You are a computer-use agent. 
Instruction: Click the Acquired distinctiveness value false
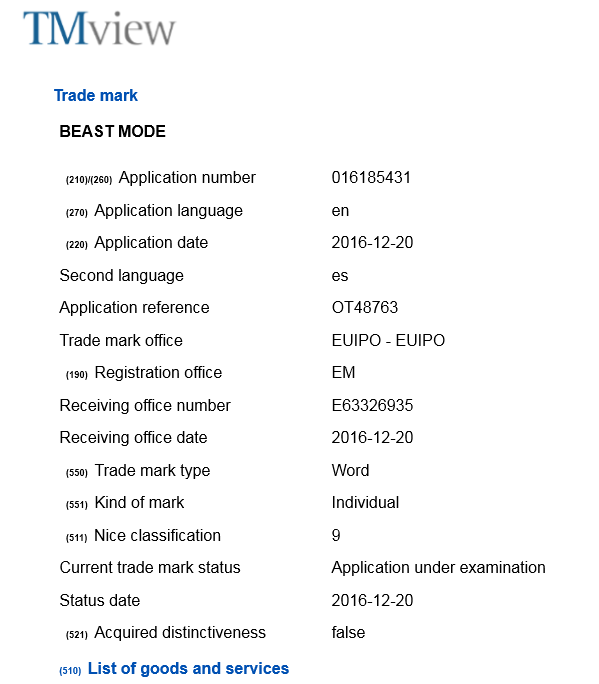(x=348, y=633)
